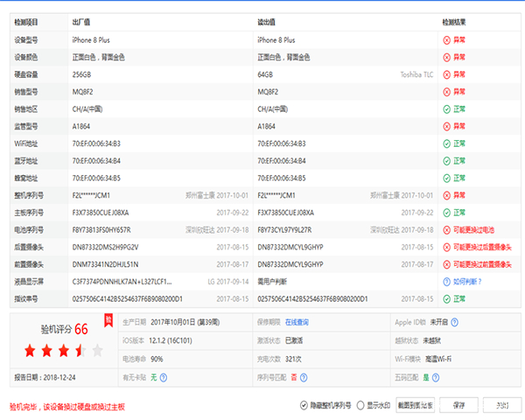The width and height of the screenshot is (525, 420).
Task: Click the normal status icon for WiFi地址
Action: [446, 143]
